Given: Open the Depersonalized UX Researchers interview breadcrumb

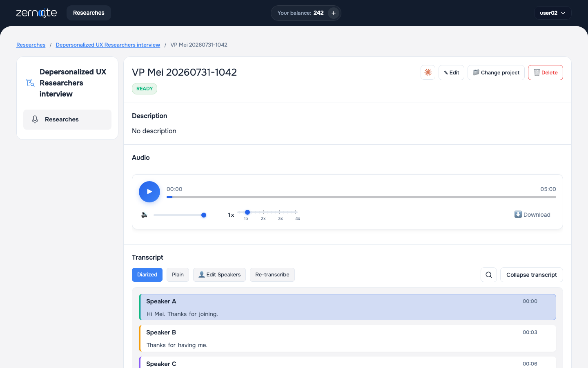Looking at the screenshot, I should [x=108, y=45].
